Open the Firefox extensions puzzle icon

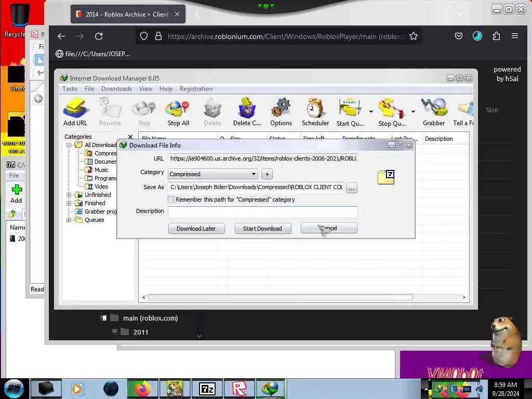click(496, 36)
